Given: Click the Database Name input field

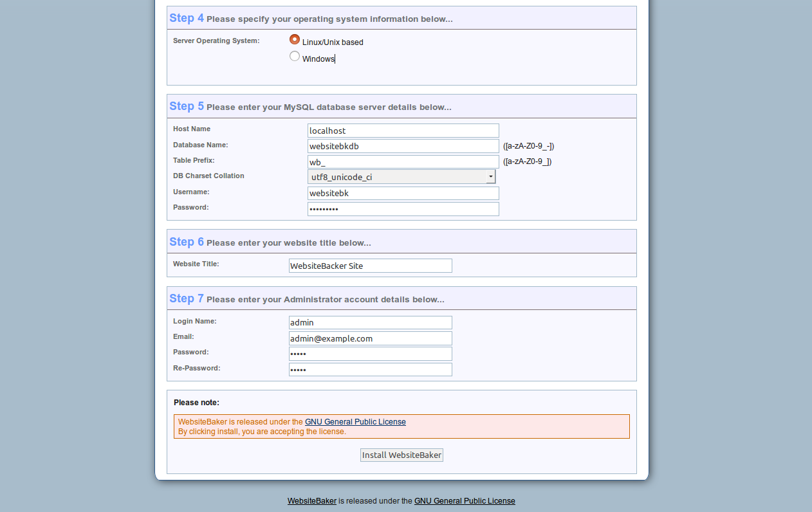Looking at the screenshot, I should 403,146.
